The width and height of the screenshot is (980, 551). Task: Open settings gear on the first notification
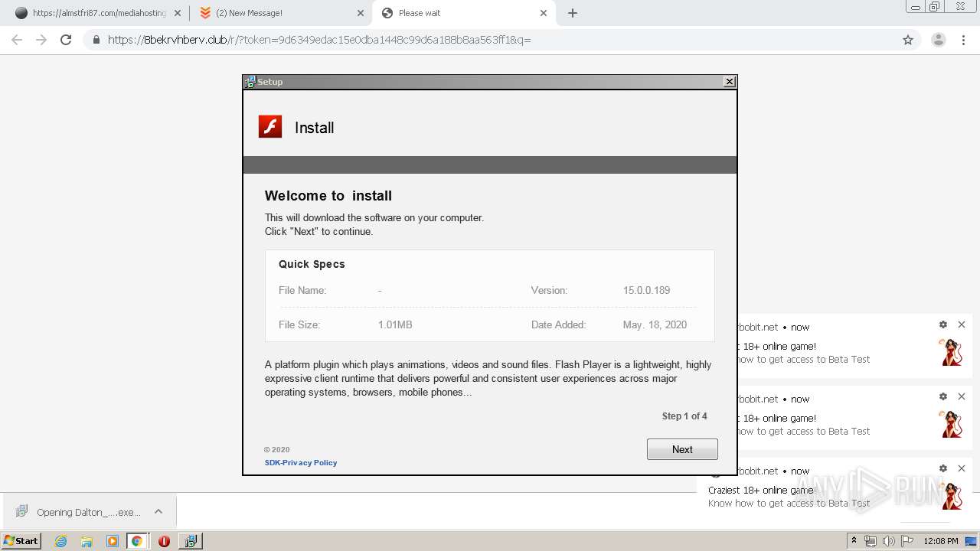(943, 324)
